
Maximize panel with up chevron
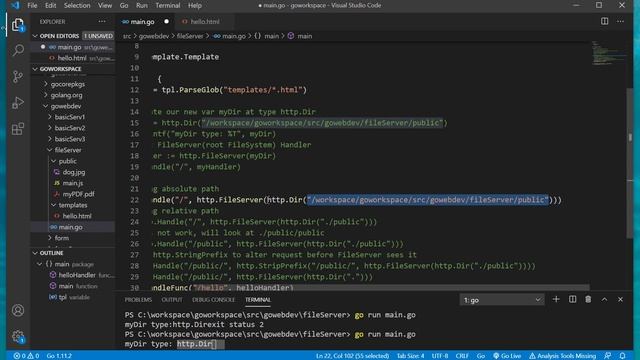(604, 300)
